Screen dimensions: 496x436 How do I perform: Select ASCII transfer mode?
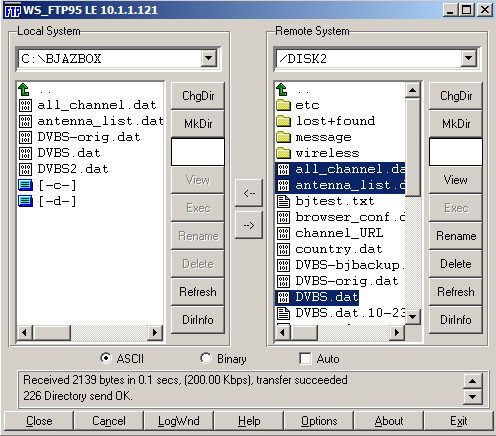pyautogui.click(x=106, y=358)
